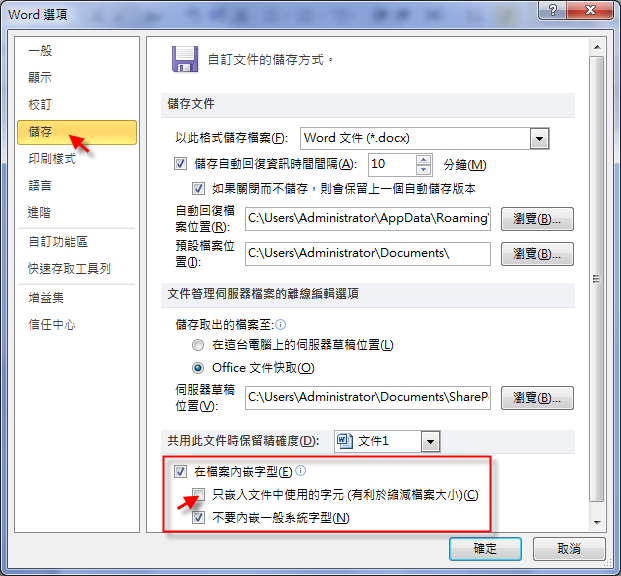Click the help question mark button
This screenshot has height=576, width=621.
(552, 10)
